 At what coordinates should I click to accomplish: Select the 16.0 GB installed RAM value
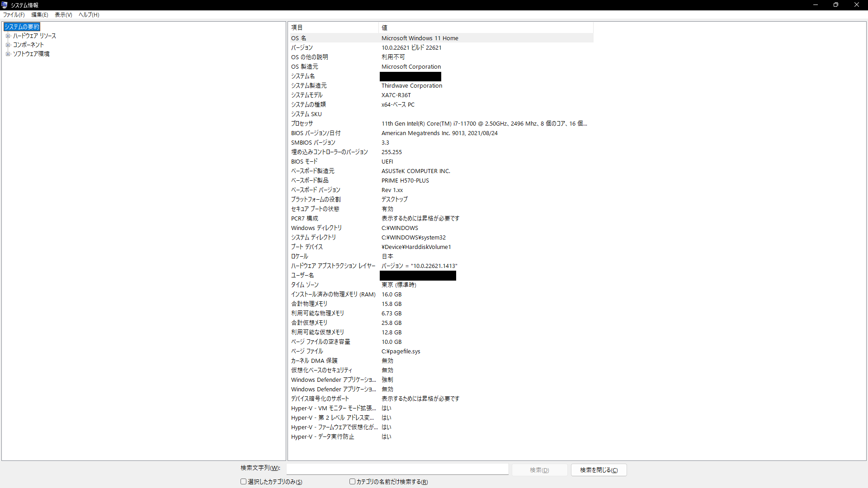coord(392,294)
